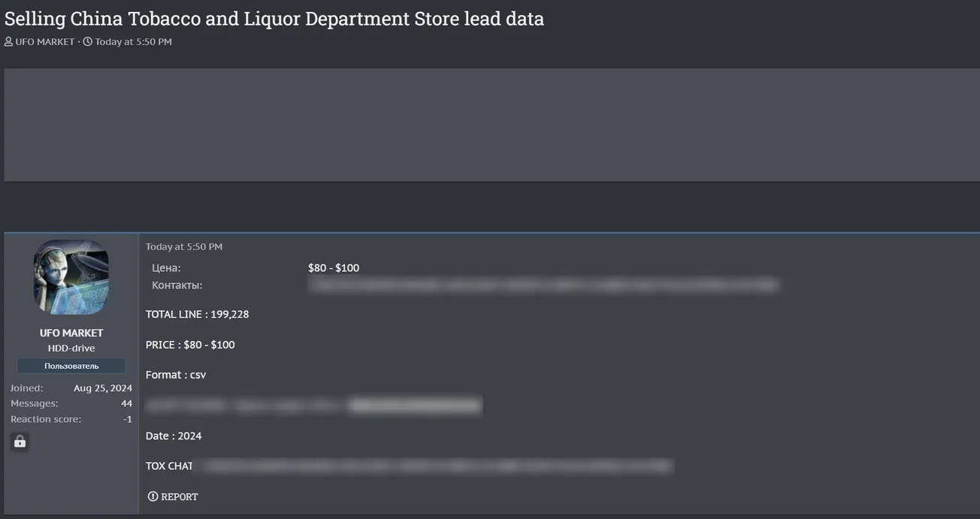Click the TOTAL LINE : 199,228 text

point(197,314)
